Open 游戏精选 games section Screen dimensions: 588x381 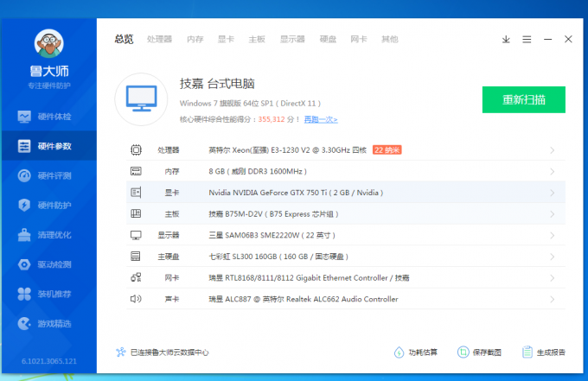tap(48, 324)
